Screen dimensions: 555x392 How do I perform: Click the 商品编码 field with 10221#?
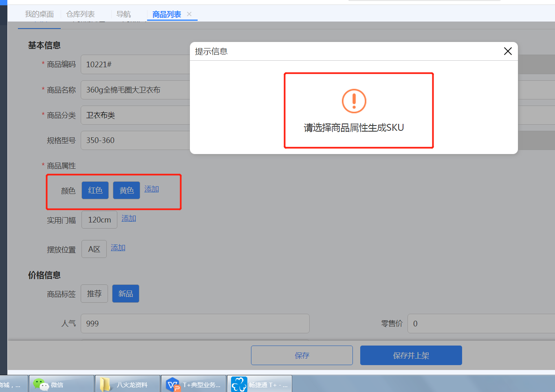[136, 64]
